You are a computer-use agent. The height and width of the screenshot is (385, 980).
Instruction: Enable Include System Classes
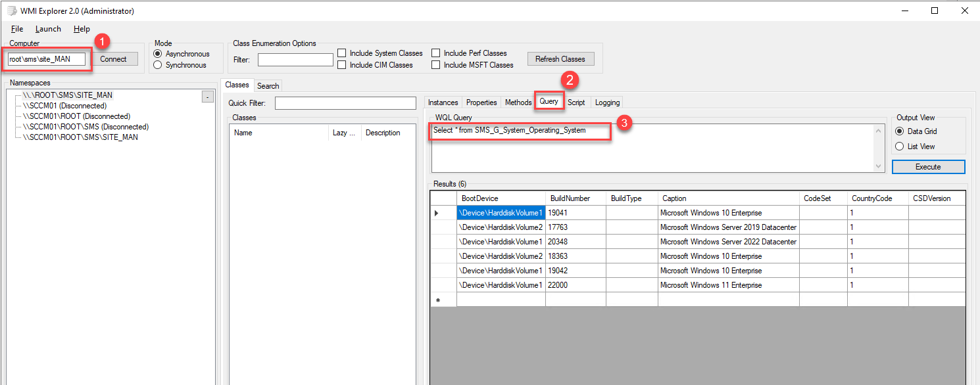point(341,53)
